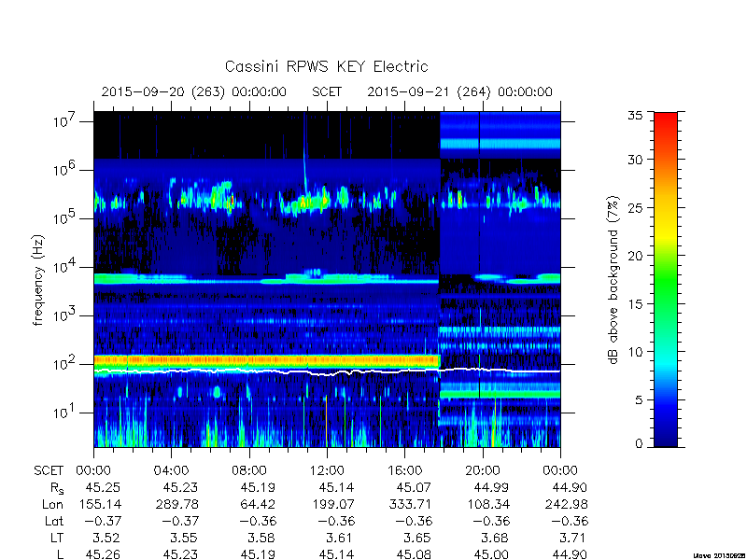
Task: Click the L value 45.08
Action: click(x=414, y=554)
